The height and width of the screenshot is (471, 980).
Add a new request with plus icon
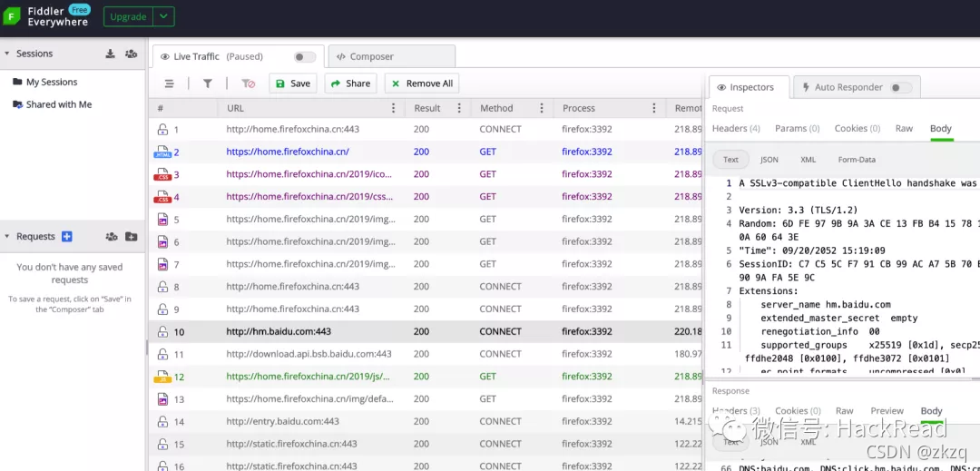(67, 236)
